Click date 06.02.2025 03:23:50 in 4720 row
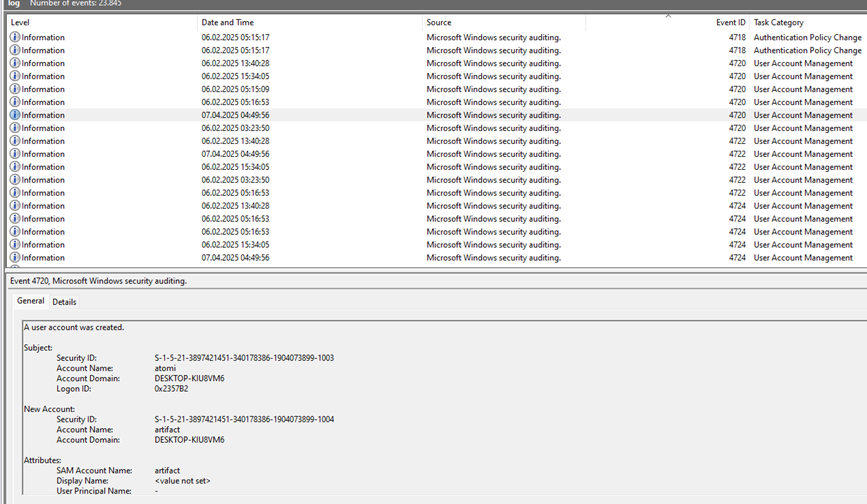867x504 pixels. [236, 128]
